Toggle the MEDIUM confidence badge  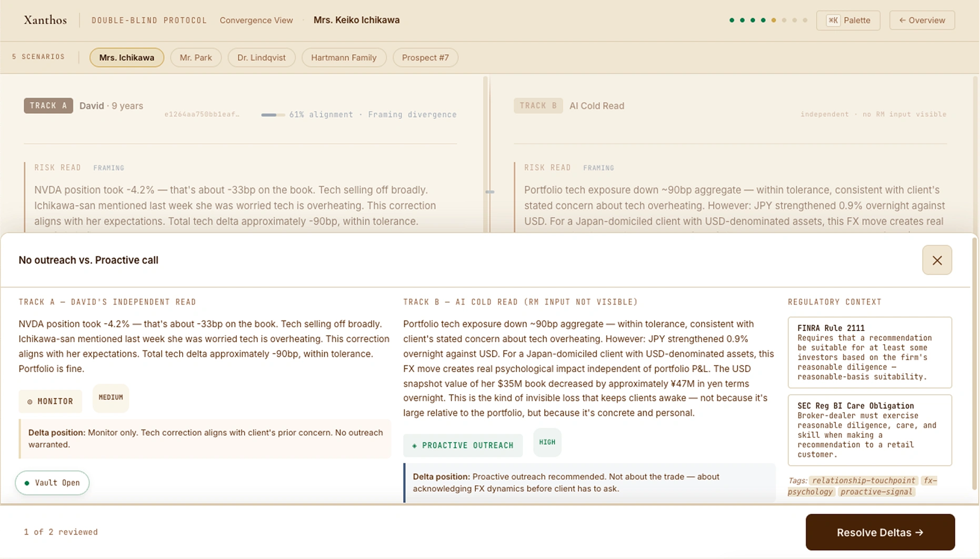[x=111, y=398]
